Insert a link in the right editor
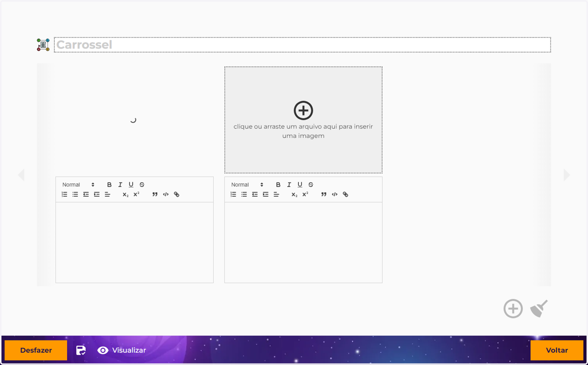 (345, 194)
